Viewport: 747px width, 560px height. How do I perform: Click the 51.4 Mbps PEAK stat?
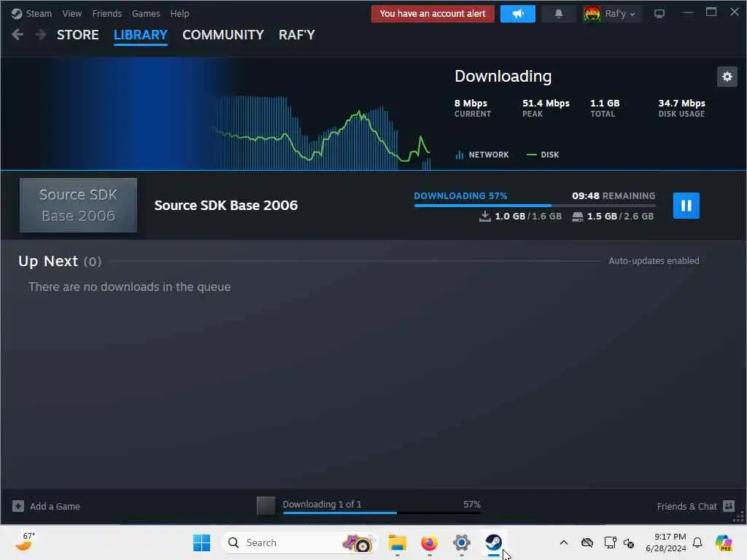[546, 108]
